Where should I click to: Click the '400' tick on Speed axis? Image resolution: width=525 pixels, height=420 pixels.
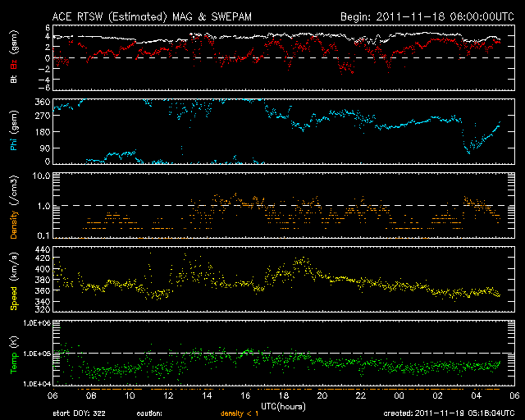pos(43,269)
